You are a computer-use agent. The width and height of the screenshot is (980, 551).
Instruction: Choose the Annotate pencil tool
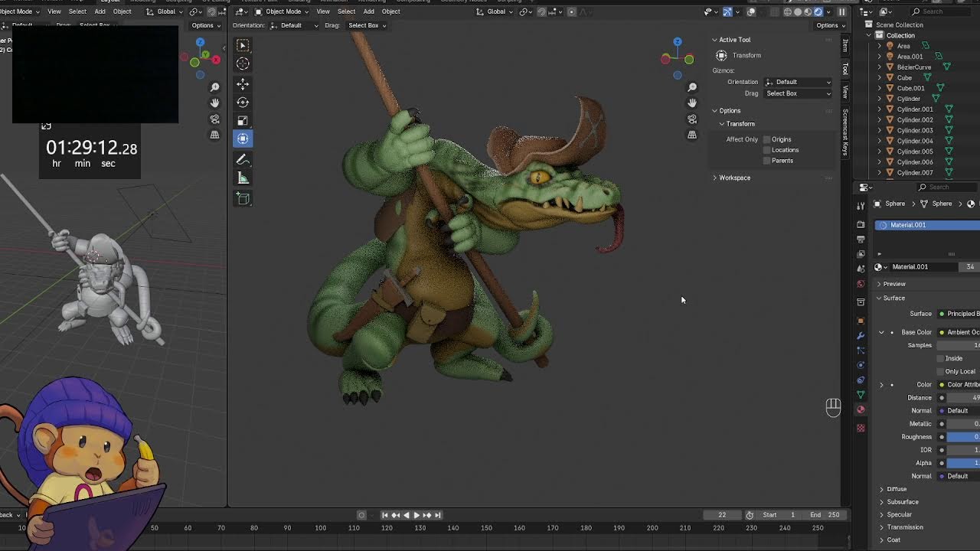tap(243, 159)
